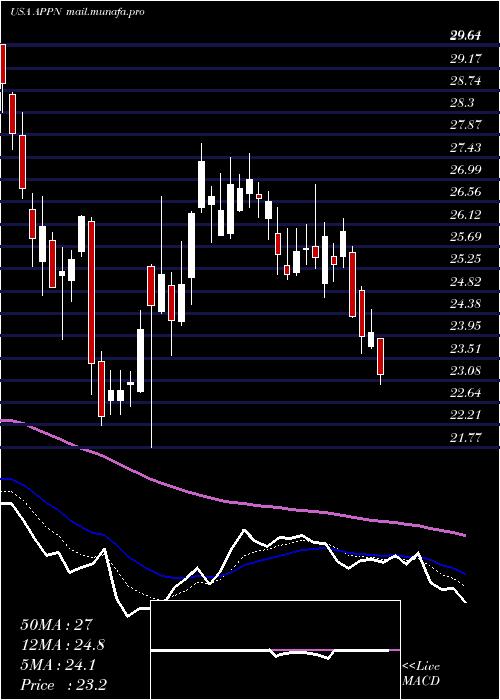
Task: Click the '50MA : 27' readout
Action: tap(56, 625)
